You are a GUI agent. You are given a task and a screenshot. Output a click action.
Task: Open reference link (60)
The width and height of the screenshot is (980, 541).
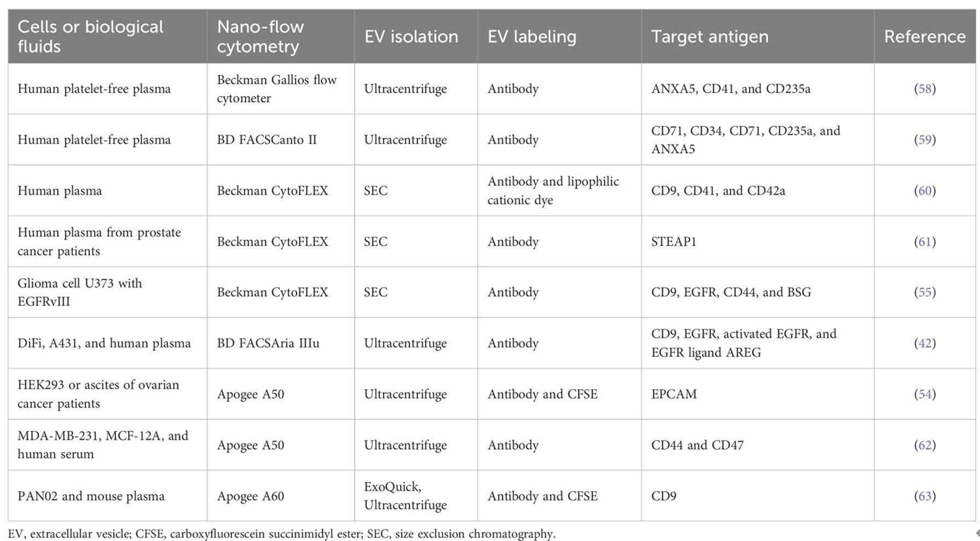coord(925,190)
